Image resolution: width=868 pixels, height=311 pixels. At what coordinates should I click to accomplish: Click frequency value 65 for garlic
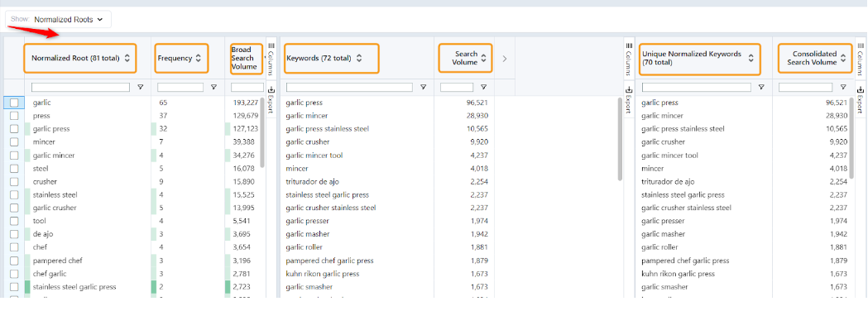pos(163,103)
